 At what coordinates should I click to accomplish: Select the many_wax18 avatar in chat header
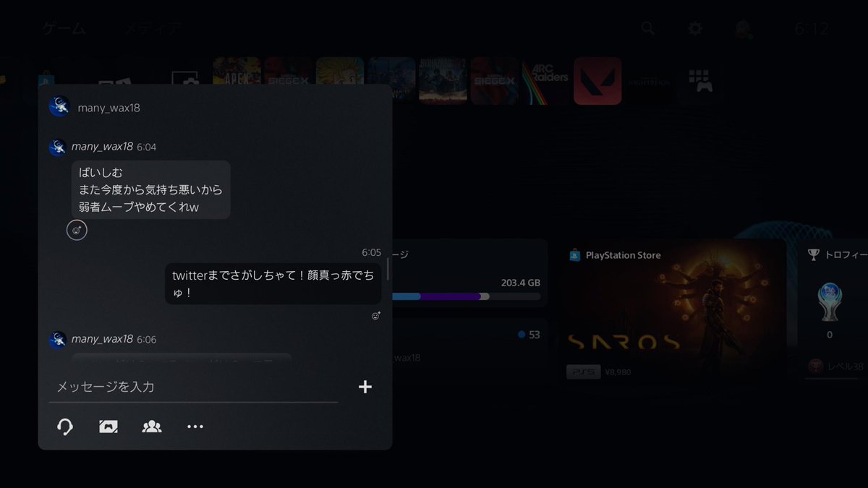point(59,107)
